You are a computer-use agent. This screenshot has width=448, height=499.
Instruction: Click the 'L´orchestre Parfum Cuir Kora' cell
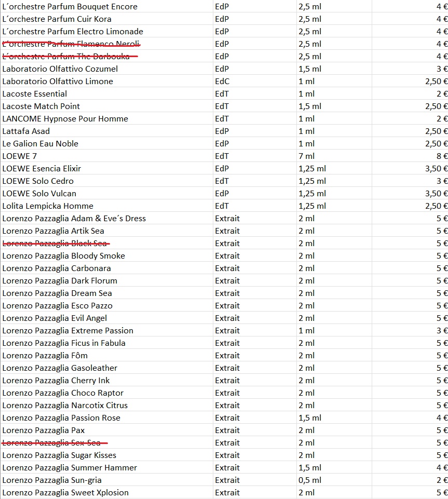coord(57,19)
